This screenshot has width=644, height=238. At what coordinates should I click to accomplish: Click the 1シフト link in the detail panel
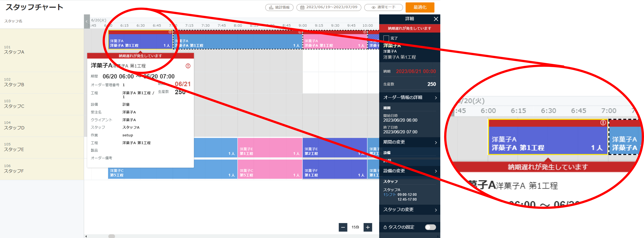coord(390,195)
